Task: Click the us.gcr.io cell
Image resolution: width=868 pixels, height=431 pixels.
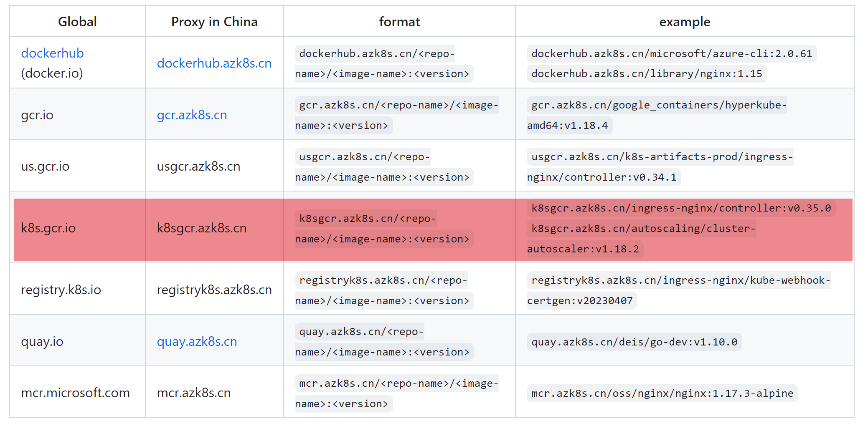Action: (x=45, y=166)
